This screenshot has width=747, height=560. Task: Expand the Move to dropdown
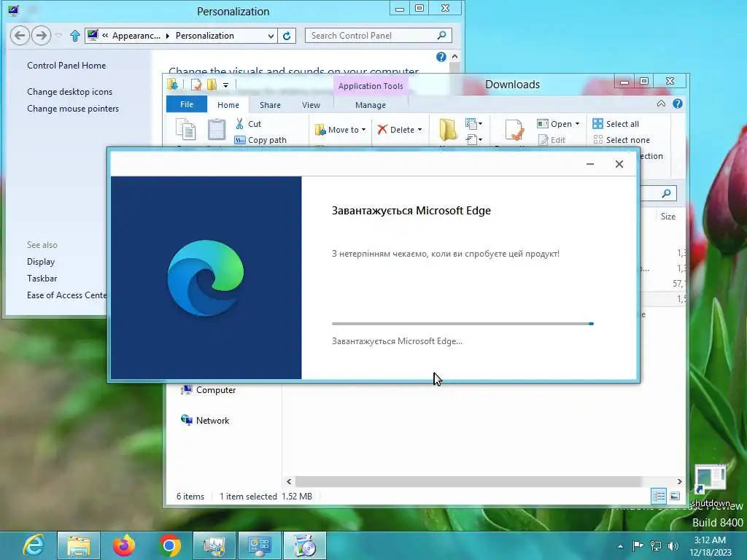[363, 130]
